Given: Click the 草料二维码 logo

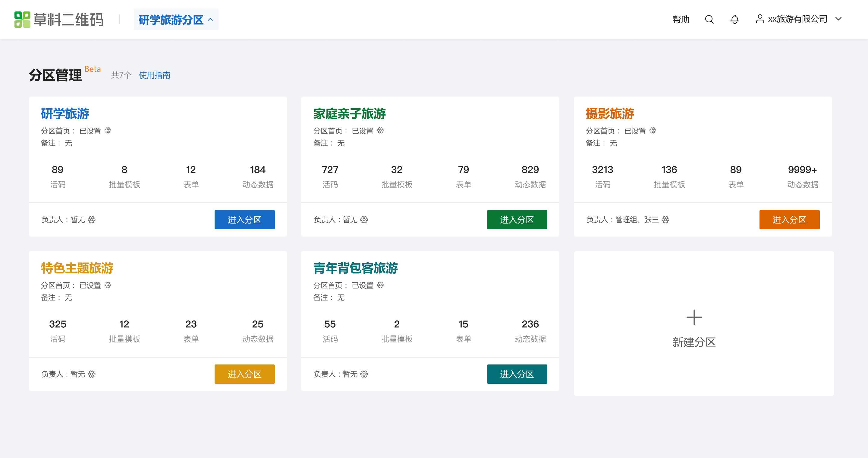Looking at the screenshot, I should click(59, 20).
